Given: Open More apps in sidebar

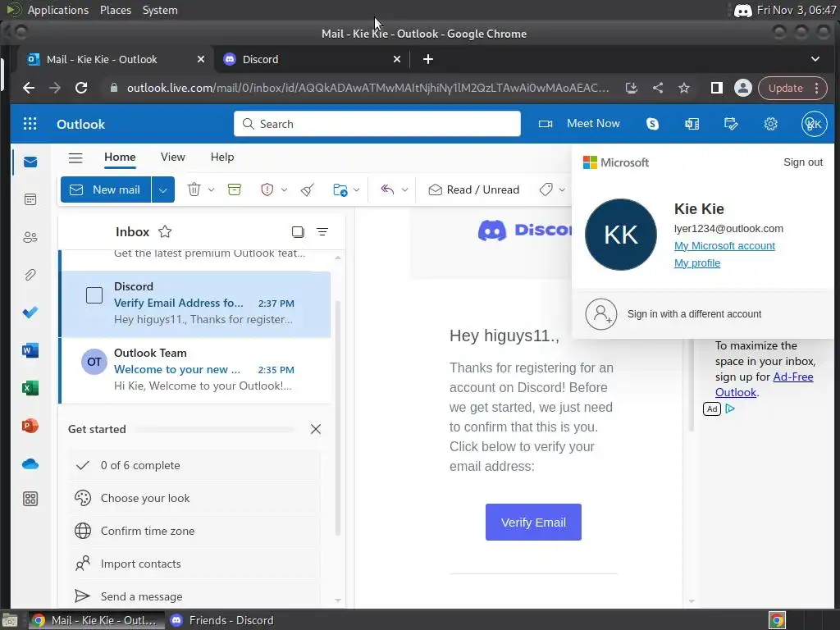Looking at the screenshot, I should coord(30,499).
